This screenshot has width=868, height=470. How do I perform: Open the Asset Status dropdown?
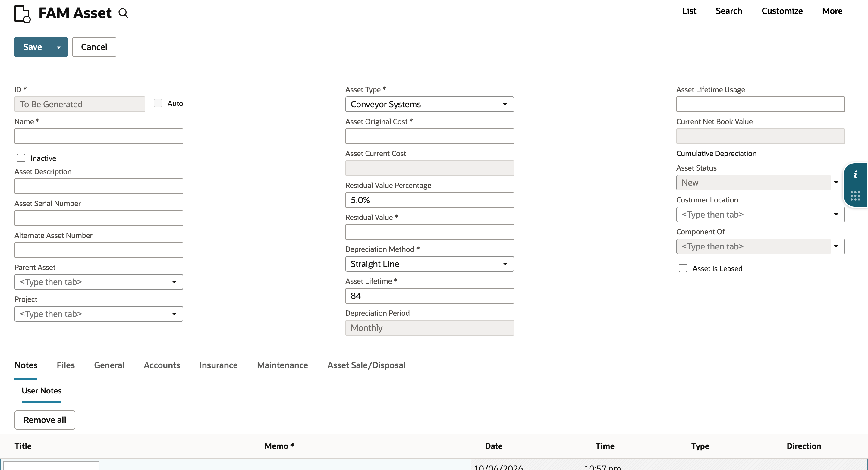pos(836,183)
